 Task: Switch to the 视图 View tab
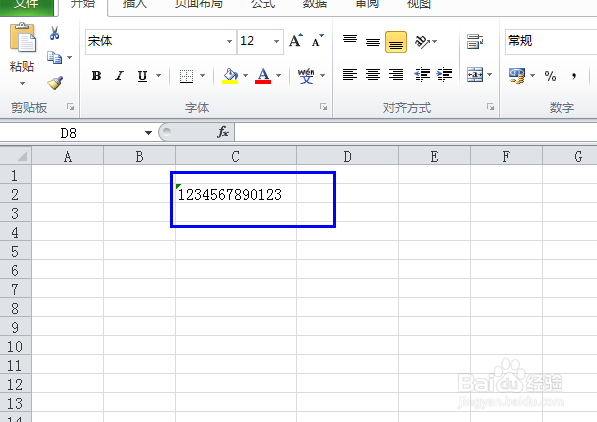tap(419, 5)
